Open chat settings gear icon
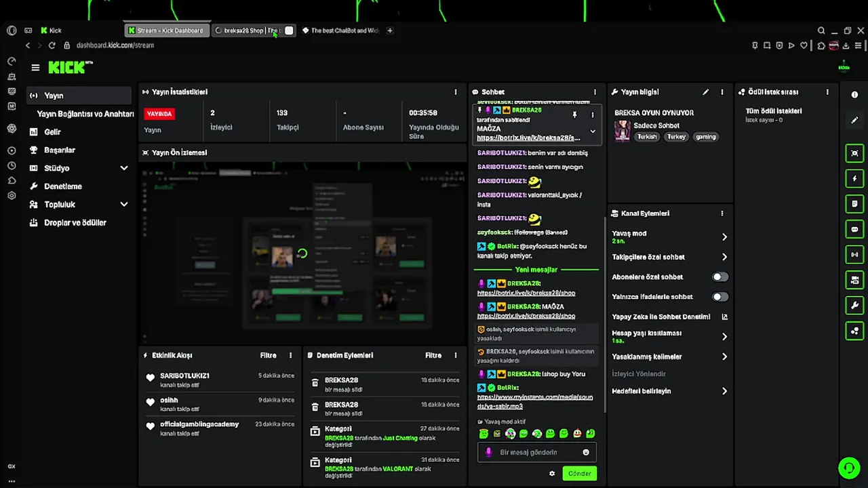Screen dimensions: 868x488 pos(552,474)
